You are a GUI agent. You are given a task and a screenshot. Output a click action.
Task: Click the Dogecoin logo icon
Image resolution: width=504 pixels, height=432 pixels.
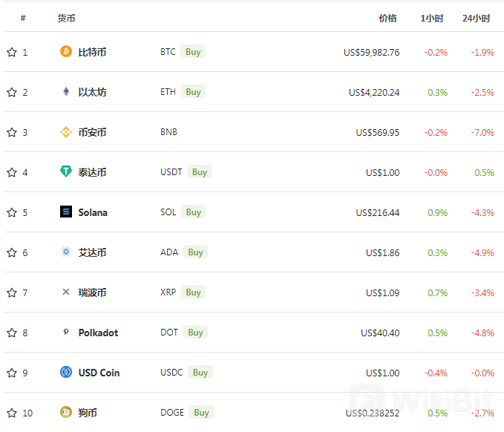(x=66, y=412)
